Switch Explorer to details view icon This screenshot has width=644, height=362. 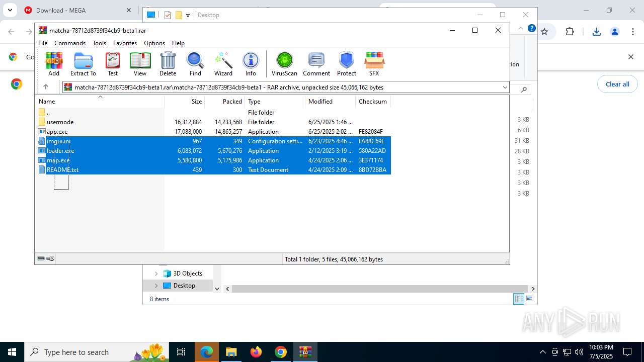click(519, 299)
